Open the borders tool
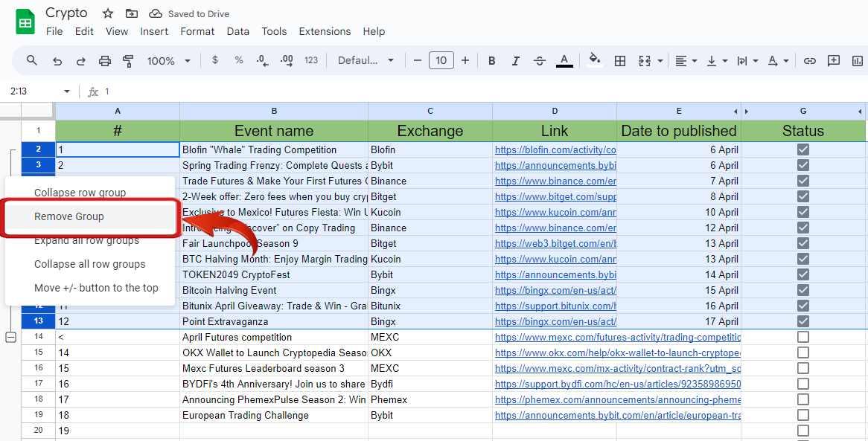The height and width of the screenshot is (441, 868). pos(620,61)
